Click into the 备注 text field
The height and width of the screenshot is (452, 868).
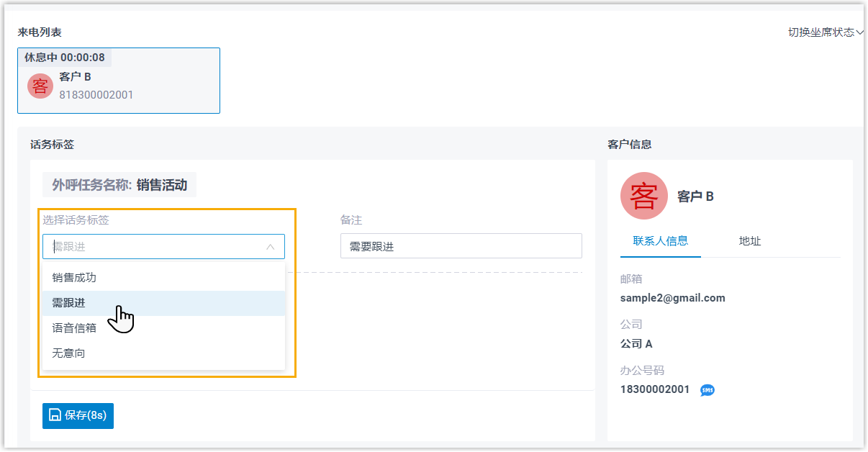click(461, 246)
